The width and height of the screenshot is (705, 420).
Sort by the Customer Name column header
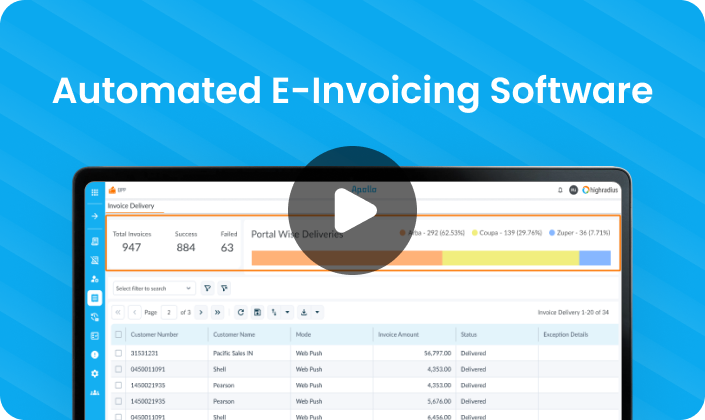coord(234,335)
